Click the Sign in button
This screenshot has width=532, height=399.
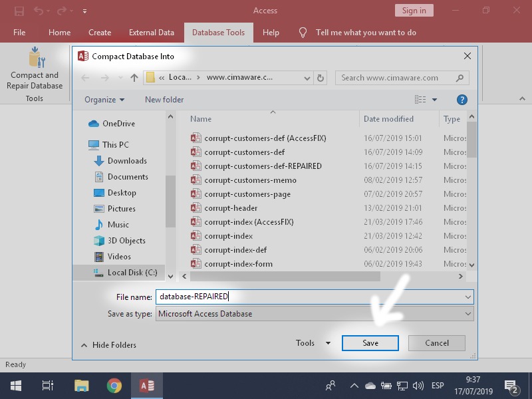(x=414, y=11)
